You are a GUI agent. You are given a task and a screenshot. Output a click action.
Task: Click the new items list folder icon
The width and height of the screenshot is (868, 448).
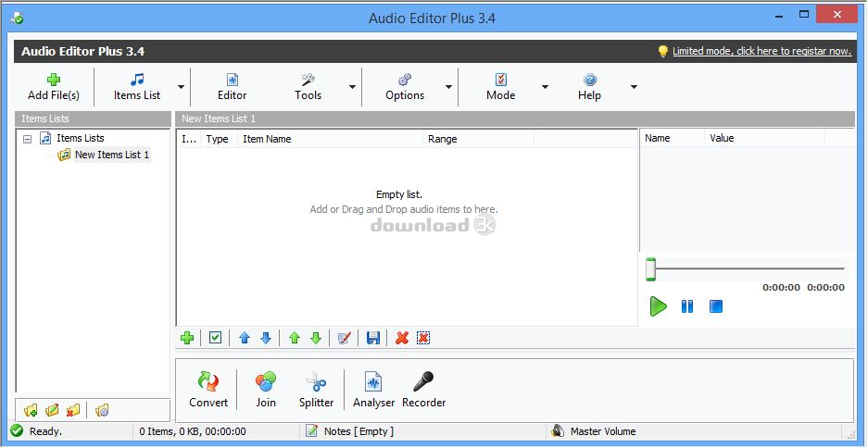(31, 410)
